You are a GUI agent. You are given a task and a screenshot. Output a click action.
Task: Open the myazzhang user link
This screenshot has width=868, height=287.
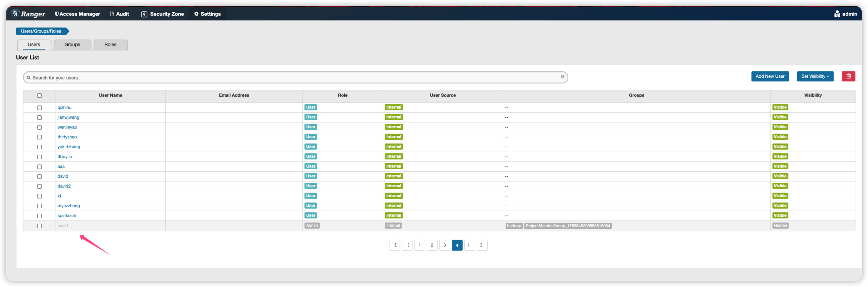(69, 206)
